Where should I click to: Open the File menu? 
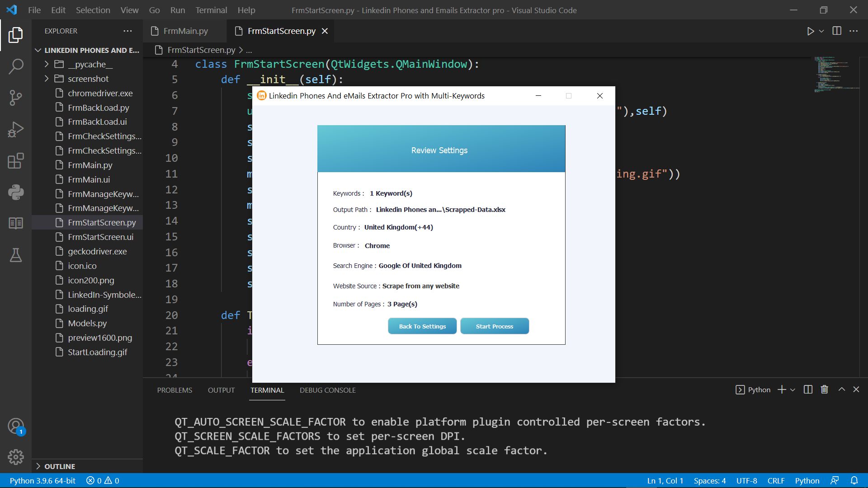coord(34,10)
